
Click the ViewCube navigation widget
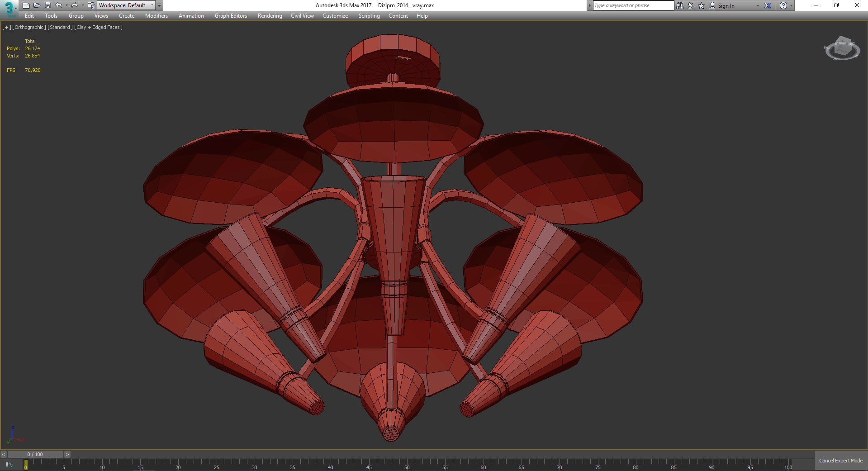tap(842, 49)
